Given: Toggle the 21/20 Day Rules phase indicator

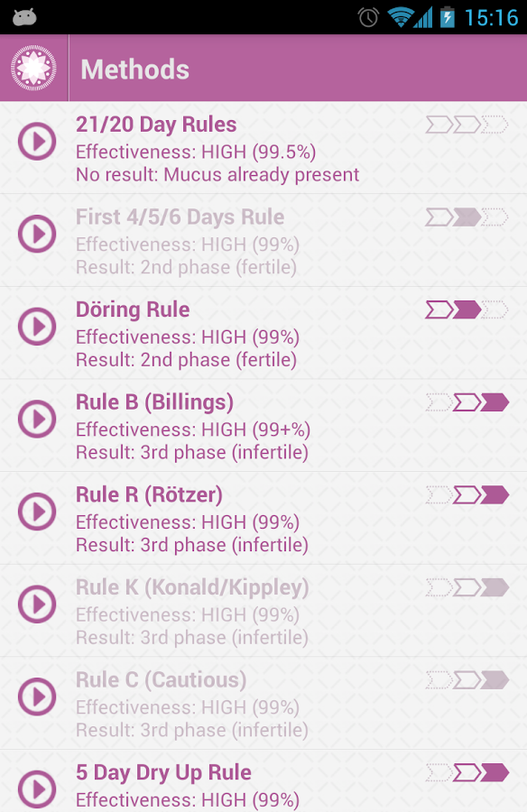Looking at the screenshot, I should pyautogui.click(x=466, y=125).
